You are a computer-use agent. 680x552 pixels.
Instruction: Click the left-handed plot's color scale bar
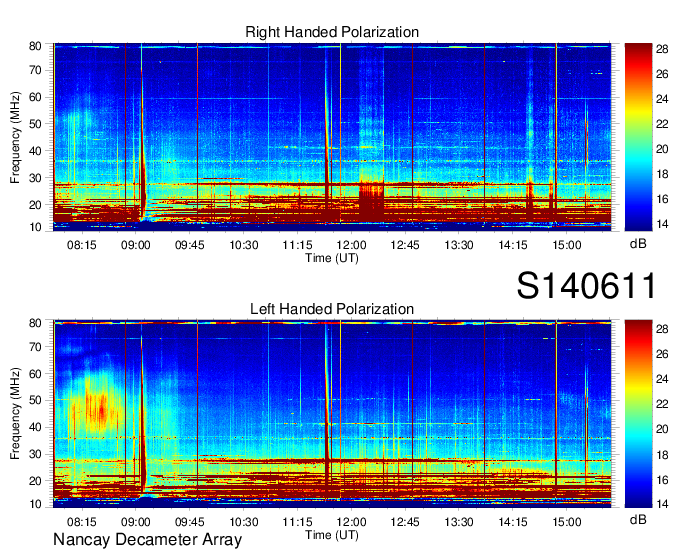tap(638, 414)
